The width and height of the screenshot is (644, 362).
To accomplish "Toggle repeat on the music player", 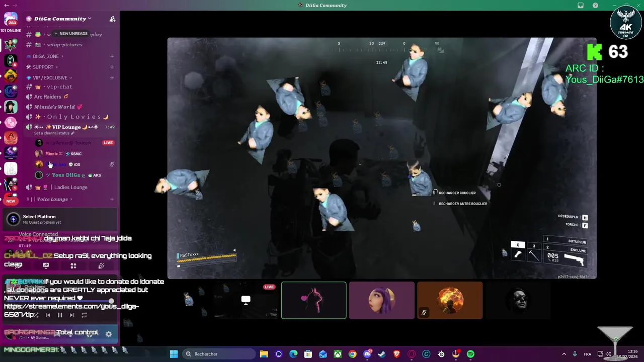I will [x=84, y=315].
